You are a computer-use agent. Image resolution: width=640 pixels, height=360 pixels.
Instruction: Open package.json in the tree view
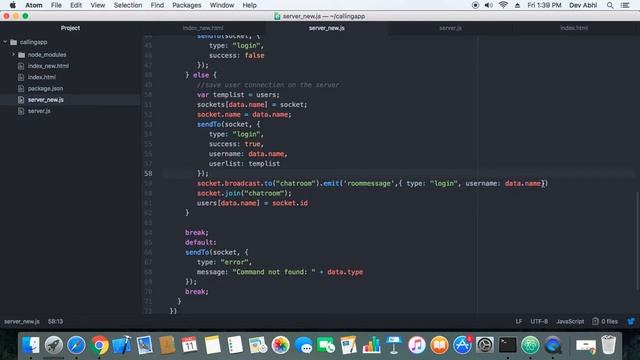(45, 89)
